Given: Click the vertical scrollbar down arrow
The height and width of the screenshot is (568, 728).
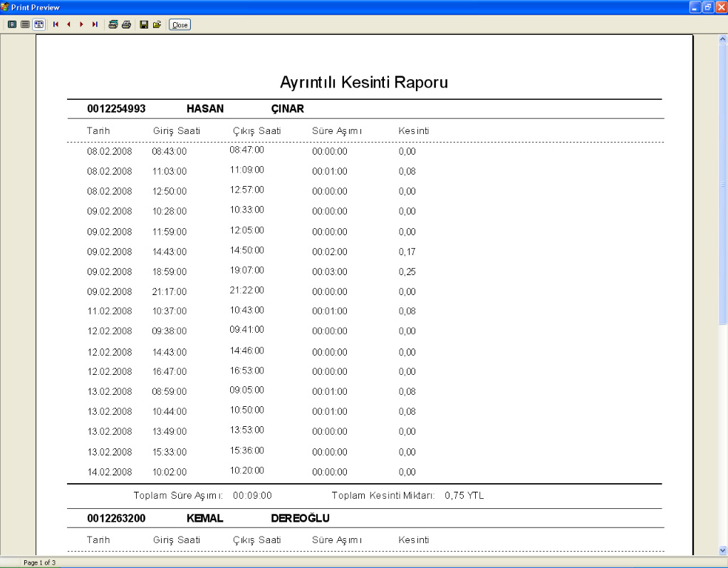Looking at the screenshot, I should pos(722,549).
